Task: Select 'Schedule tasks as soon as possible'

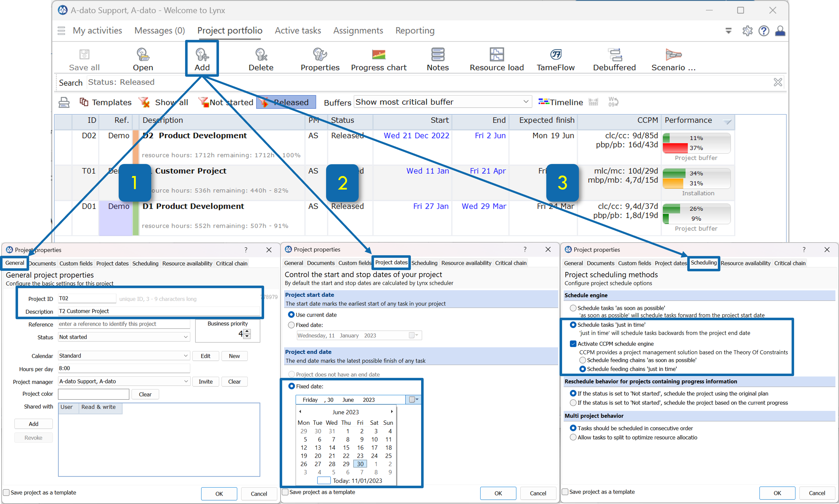Action: 573,308
